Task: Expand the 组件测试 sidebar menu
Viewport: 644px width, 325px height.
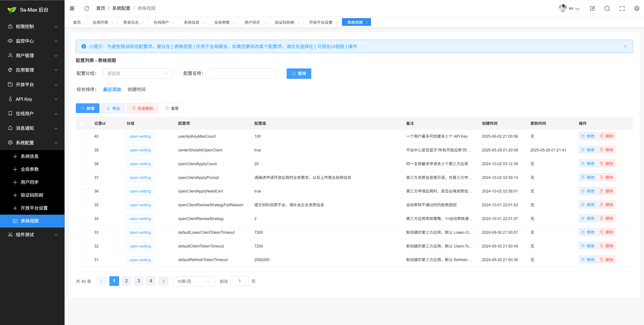Action: click(x=32, y=234)
